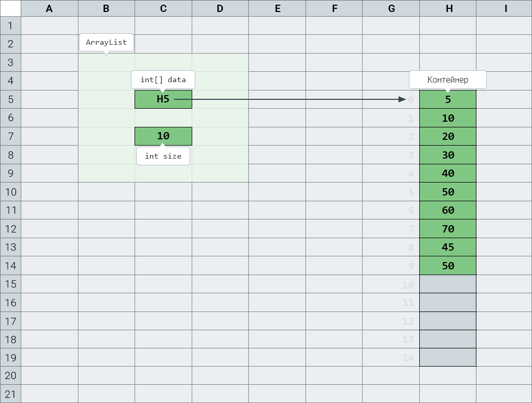The width and height of the screenshot is (532, 403).
Task: Select column H header
Action: (448, 8)
